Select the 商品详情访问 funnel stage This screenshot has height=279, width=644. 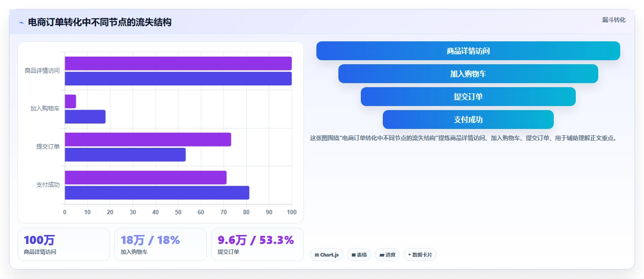click(468, 51)
